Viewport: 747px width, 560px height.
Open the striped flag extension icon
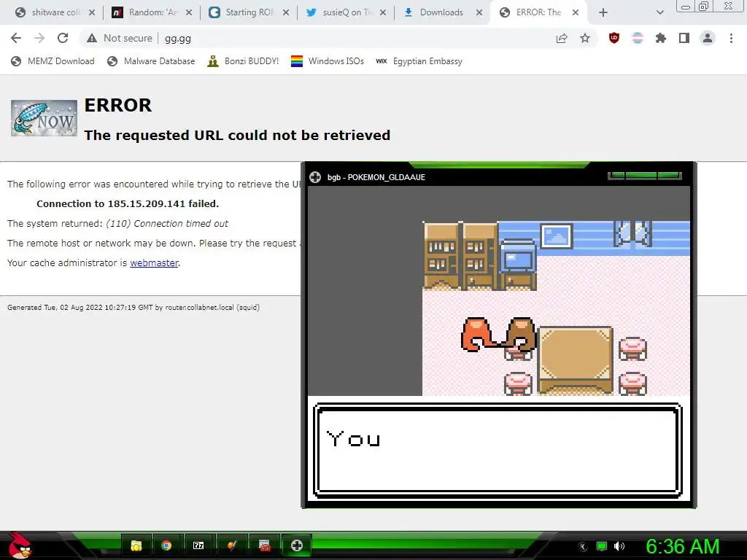[638, 38]
